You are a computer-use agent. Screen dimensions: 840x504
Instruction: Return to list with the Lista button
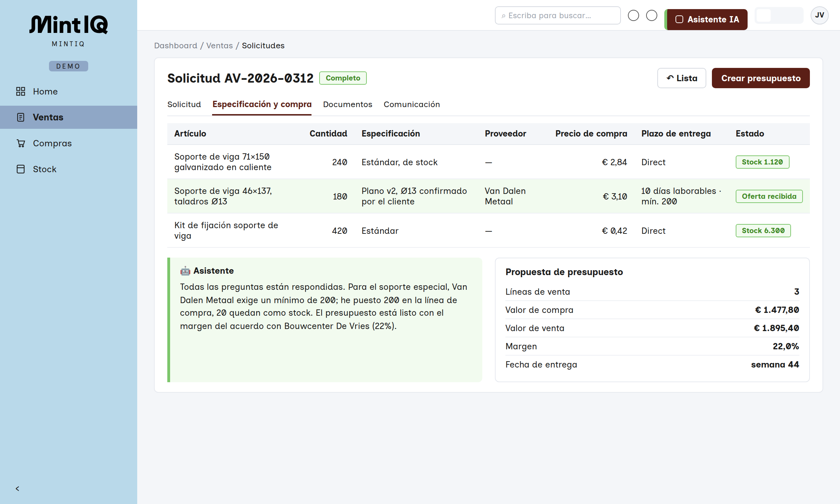(682, 78)
